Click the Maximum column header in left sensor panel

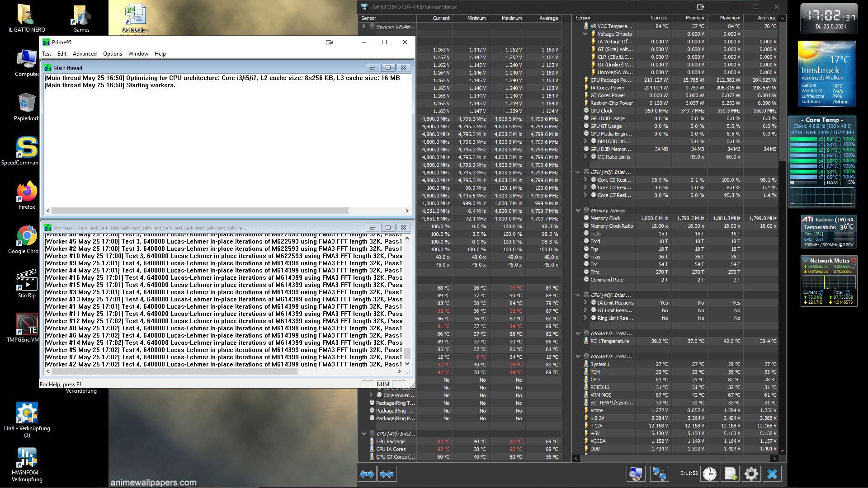click(507, 18)
